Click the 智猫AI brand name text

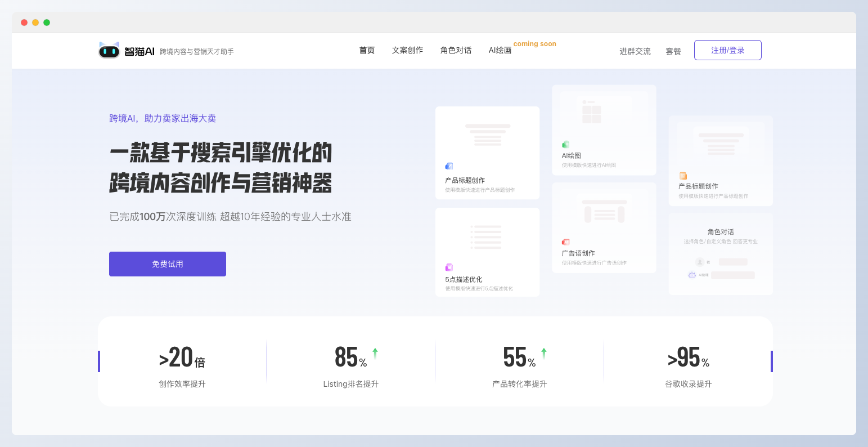point(139,51)
